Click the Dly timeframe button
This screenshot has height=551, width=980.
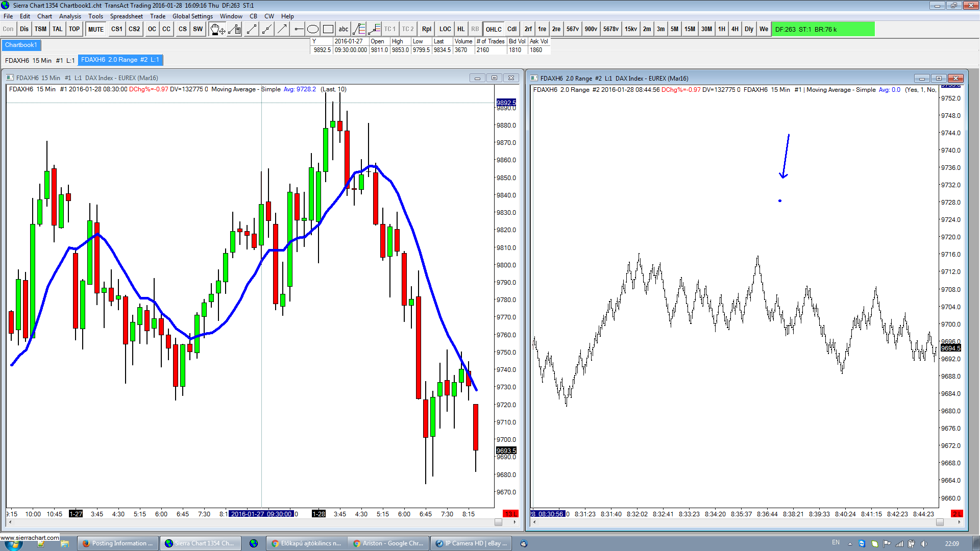(x=749, y=29)
